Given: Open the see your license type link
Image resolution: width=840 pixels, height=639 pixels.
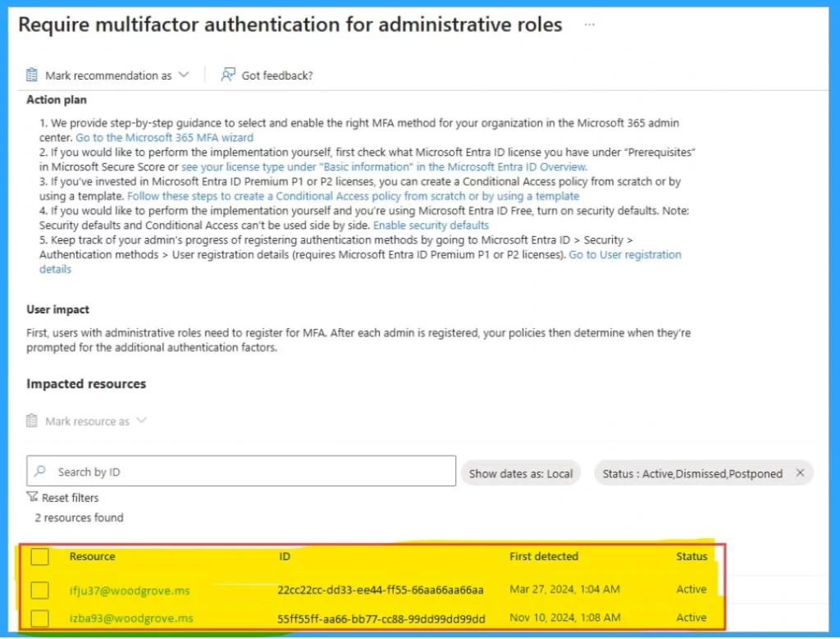Looking at the screenshot, I should [x=384, y=167].
